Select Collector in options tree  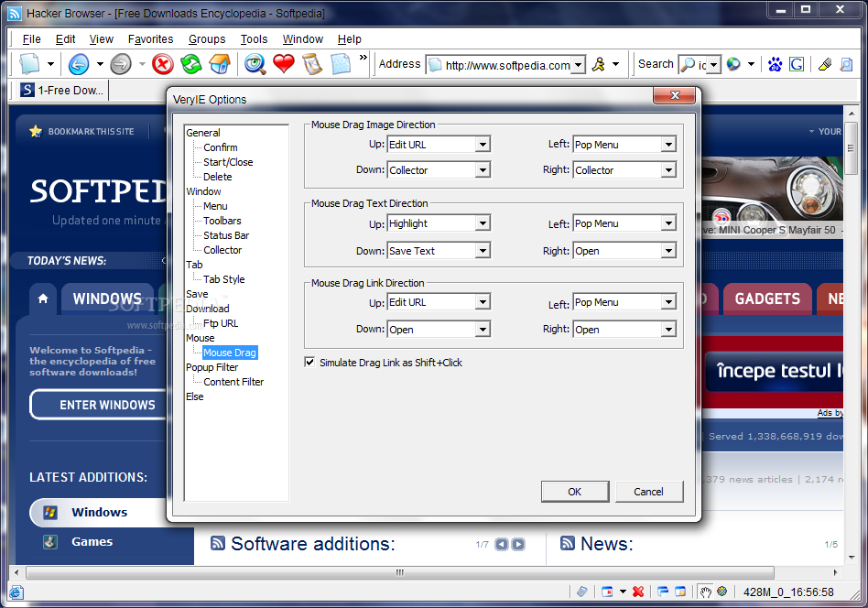point(222,250)
